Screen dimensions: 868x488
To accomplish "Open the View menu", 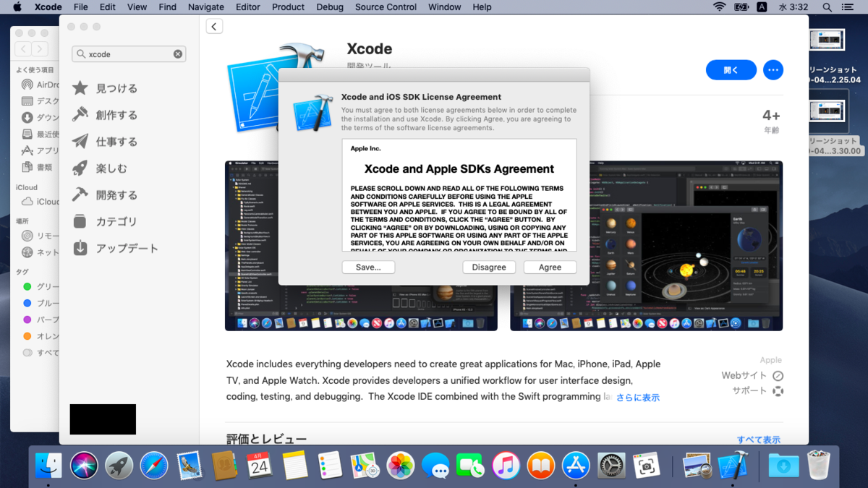I will [x=137, y=7].
